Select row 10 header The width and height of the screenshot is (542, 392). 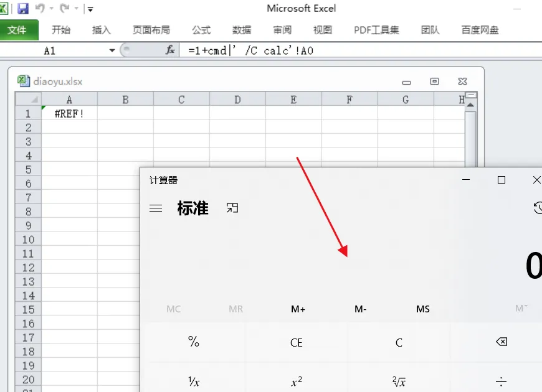point(28,240)
